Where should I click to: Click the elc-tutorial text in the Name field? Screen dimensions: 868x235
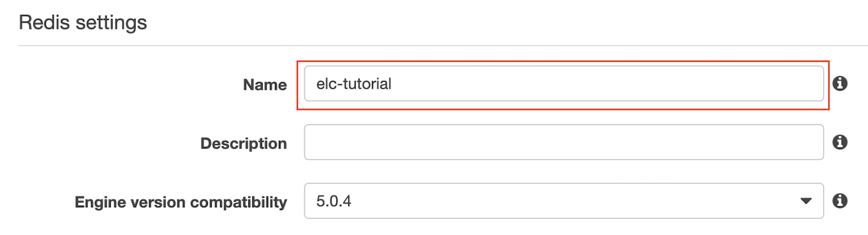pyautogui.click(x=355, y=84)
